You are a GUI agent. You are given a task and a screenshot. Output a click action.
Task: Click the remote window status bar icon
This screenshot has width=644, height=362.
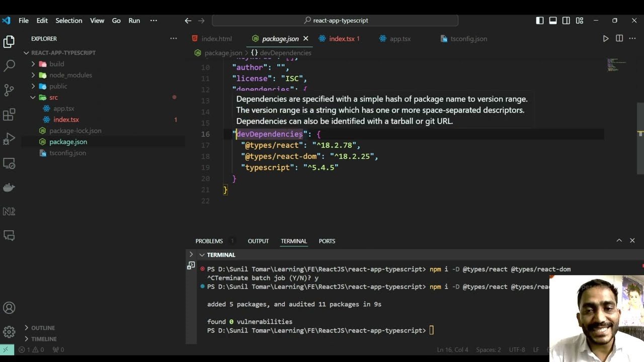6,349
